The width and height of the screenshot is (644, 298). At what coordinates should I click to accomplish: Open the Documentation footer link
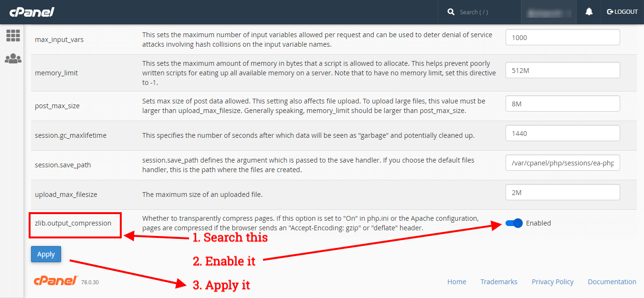[612, 282]
